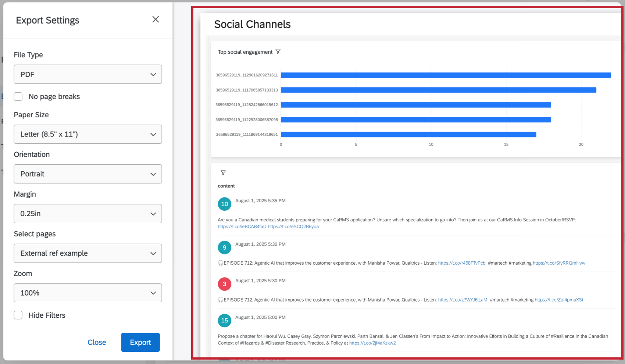This screenshot has width=625, height=364.
Task: Click timestamp August 1, 2025 5:35 PM
Action: [x=260, y=201]
